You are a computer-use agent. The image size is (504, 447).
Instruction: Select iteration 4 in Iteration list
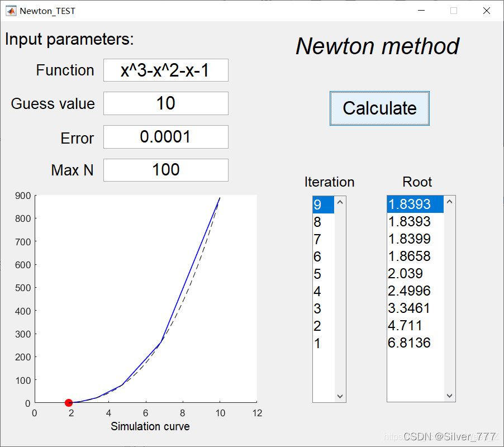point(324,292)
